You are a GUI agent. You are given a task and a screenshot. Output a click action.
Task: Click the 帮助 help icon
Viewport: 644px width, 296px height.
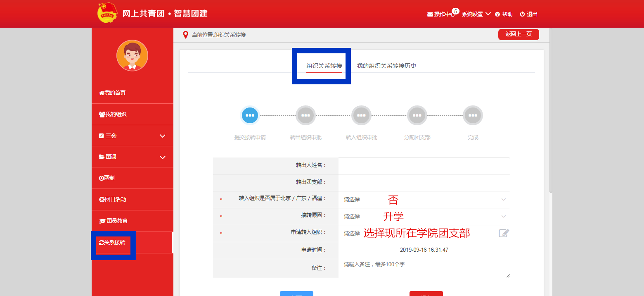coord(497,14)
